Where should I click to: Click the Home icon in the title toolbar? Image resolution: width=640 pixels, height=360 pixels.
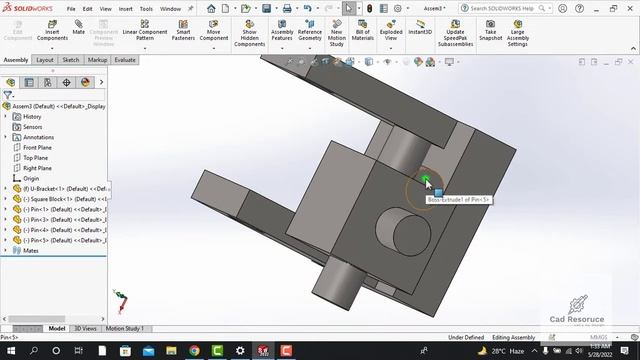click(211, 8)
